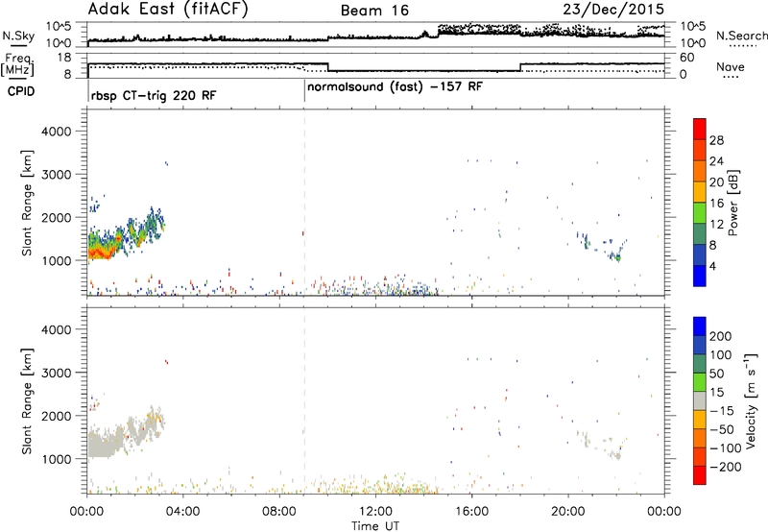
Task: Click the '12:00' time tick label
Action: point(375,512)
